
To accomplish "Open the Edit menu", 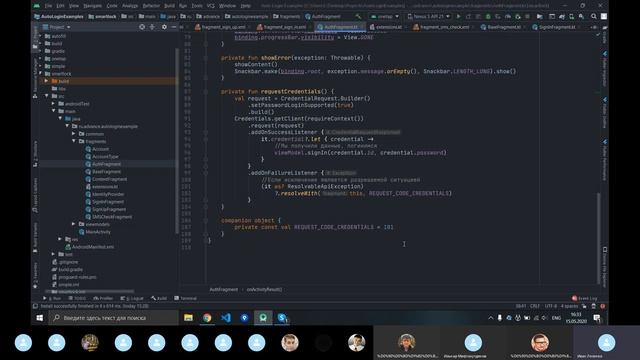I will tap(60, 6).
